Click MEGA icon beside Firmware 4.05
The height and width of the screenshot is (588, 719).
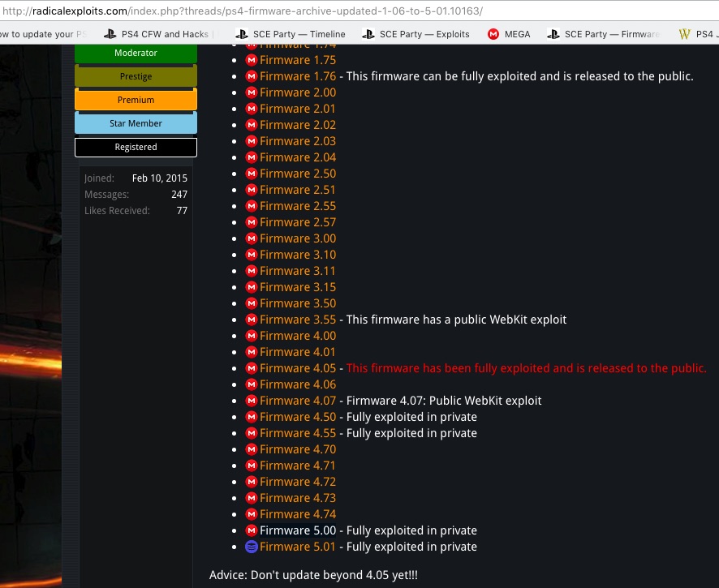(252, 368)
